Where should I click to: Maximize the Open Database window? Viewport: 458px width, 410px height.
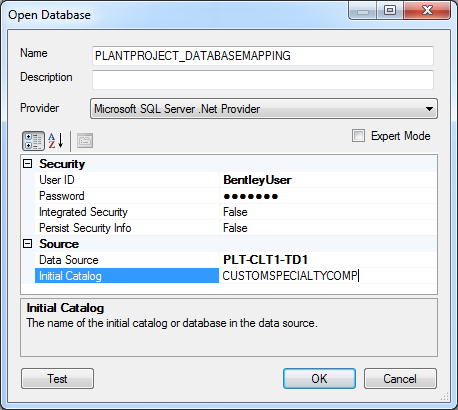[390, 11]
